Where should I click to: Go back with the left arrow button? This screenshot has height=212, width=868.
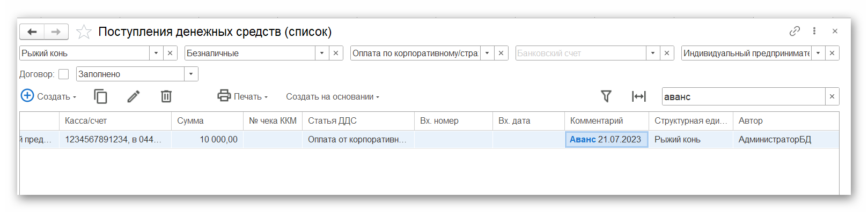32,32
